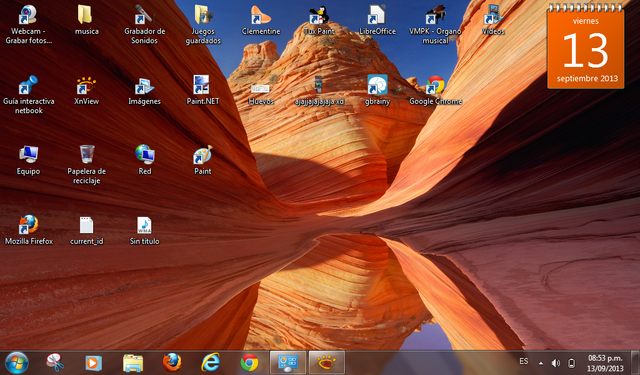Open the musica folder
The height and width of the screenshot is (375, 640).
(x=87, y=20)
